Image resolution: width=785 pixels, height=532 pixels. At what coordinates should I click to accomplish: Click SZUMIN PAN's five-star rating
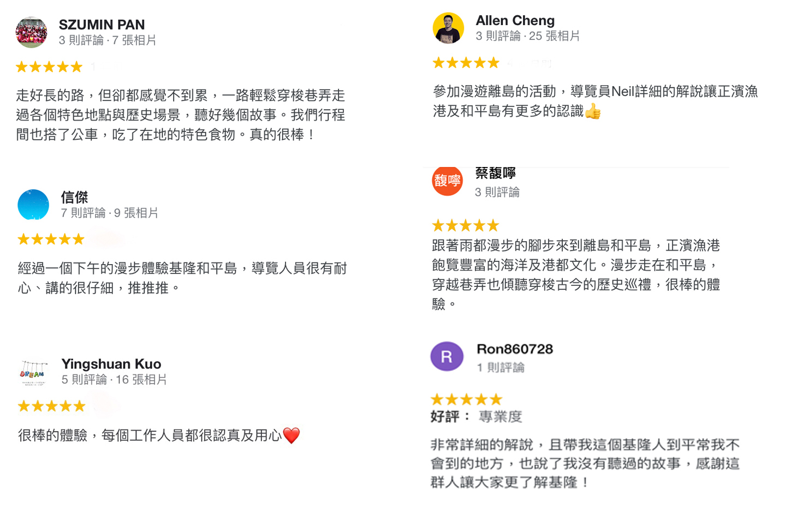49,67
